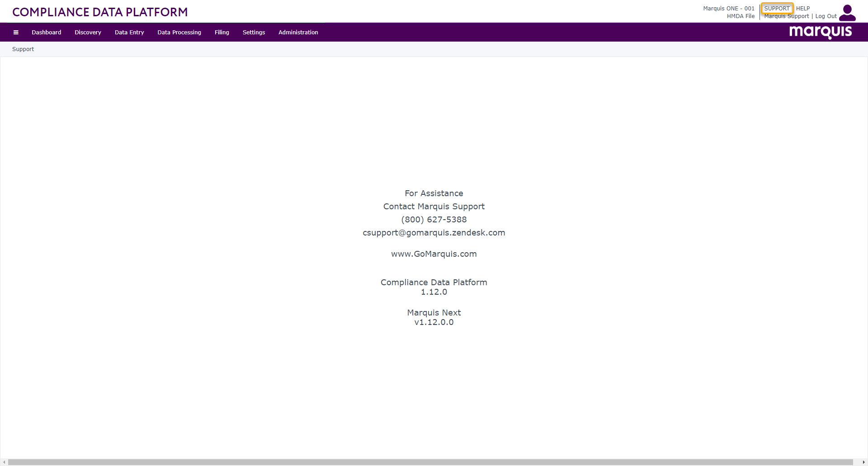Open the Settings menu
Screen dimensions: 868x466
coord(254,33)
